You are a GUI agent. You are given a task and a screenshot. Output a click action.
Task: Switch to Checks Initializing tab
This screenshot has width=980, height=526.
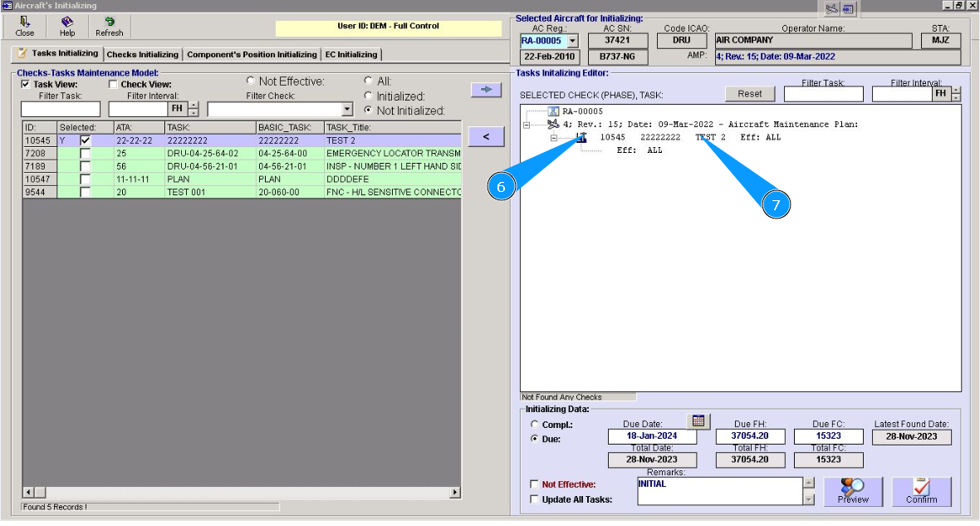coord(143,55)
